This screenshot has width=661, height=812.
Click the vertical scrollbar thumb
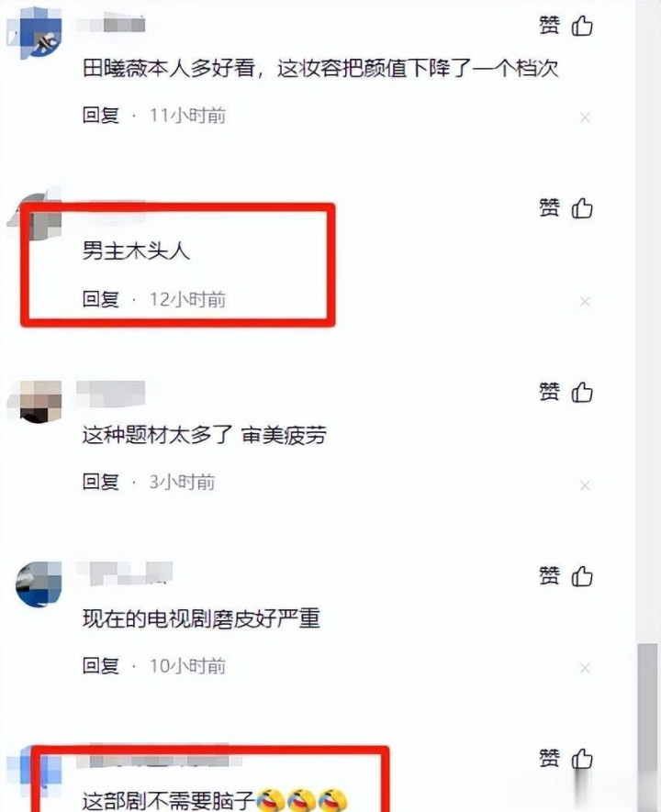[647, 725]
